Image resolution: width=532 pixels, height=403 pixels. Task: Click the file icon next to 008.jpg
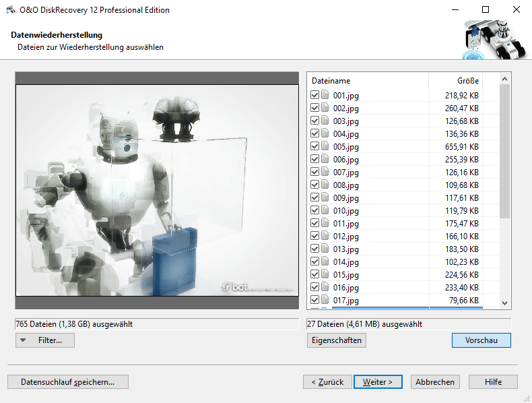pyautogui.click(x=325, y=185)
